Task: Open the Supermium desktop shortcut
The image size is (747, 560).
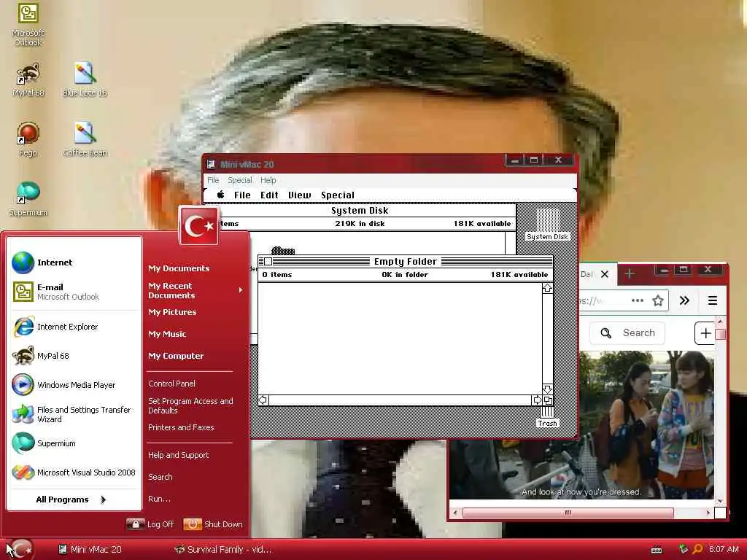Action: 28,199
